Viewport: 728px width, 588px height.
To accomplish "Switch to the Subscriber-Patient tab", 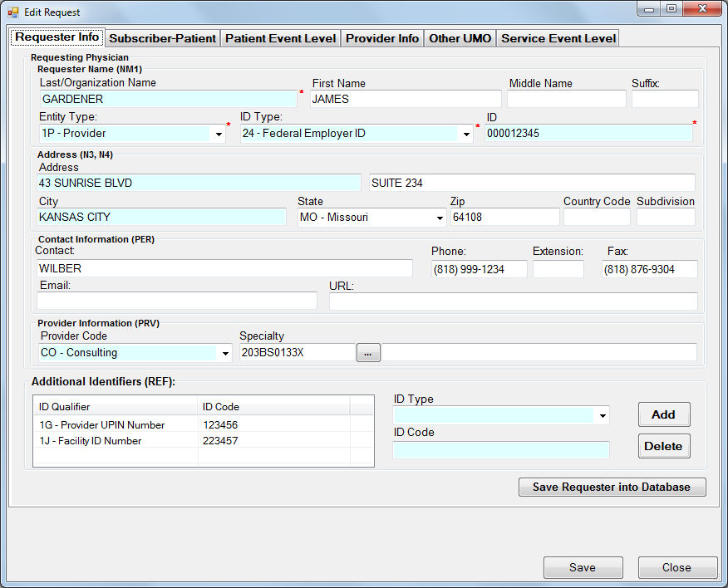I will pos(163,38).
